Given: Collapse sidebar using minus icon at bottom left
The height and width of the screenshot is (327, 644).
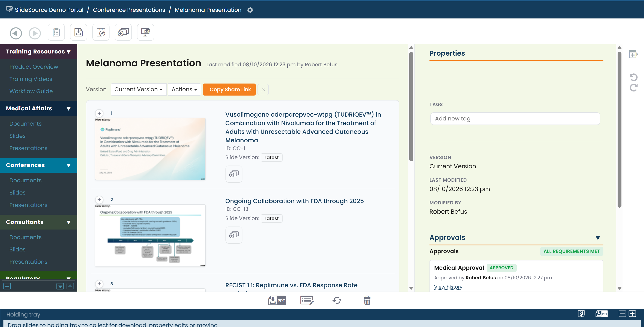Looking at the screenshot, I should click(7, 286).
